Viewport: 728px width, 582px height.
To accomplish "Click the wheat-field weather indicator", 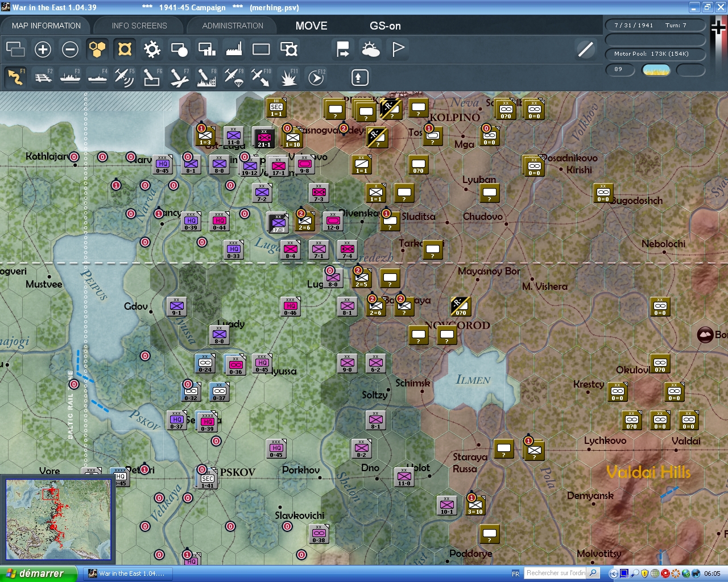I will pos(656,70).
